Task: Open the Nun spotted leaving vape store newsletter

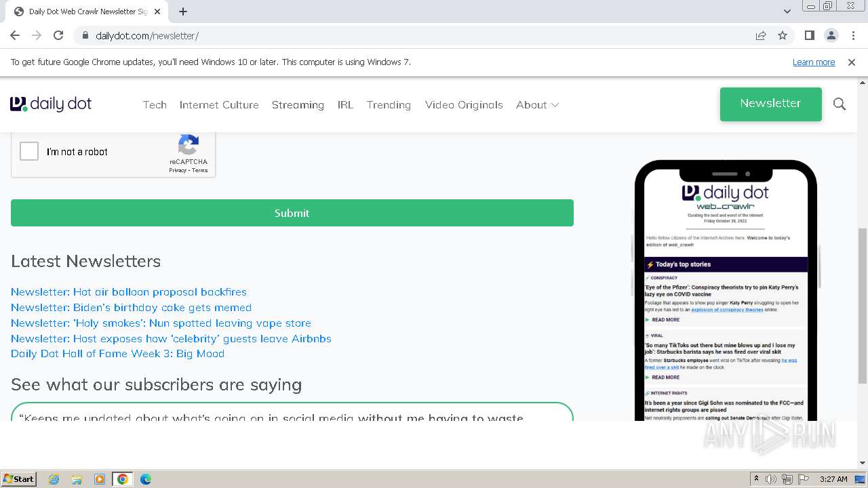Action: (161, 323)
